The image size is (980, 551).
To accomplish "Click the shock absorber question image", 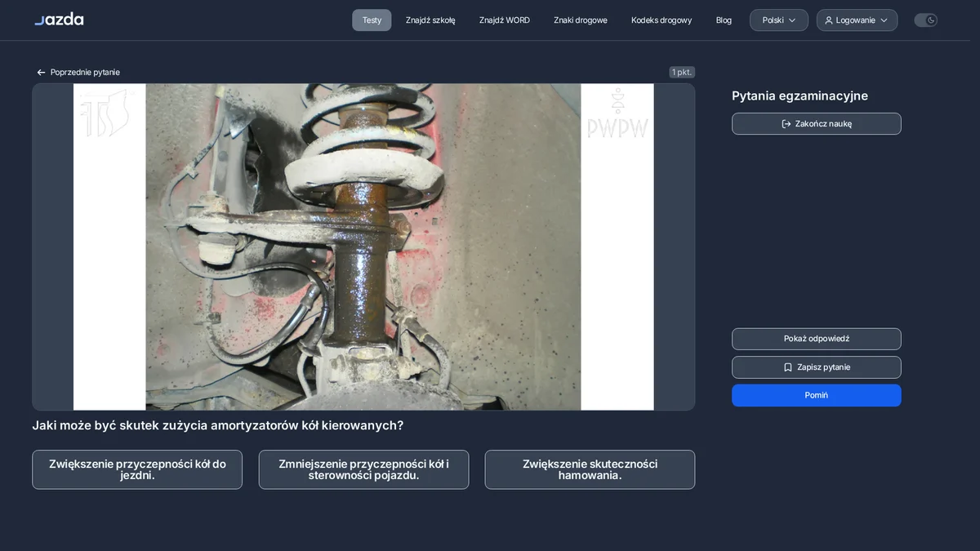I will [363, 247].
